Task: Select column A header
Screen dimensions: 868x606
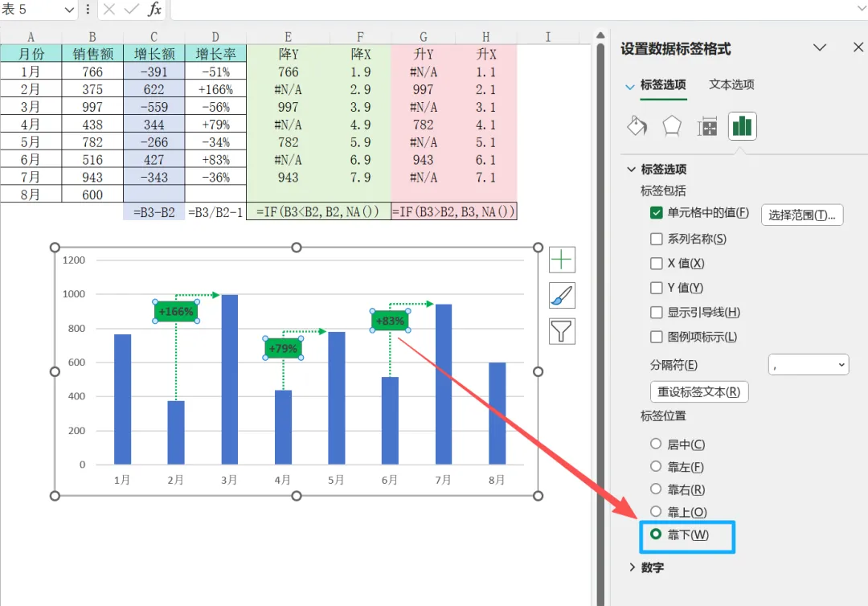Action: [x=31, y=37]
